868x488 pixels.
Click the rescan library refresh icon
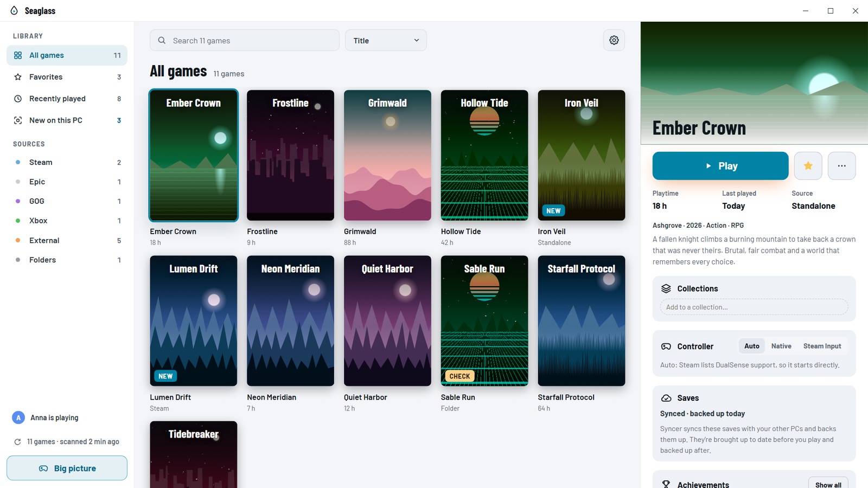17,442
